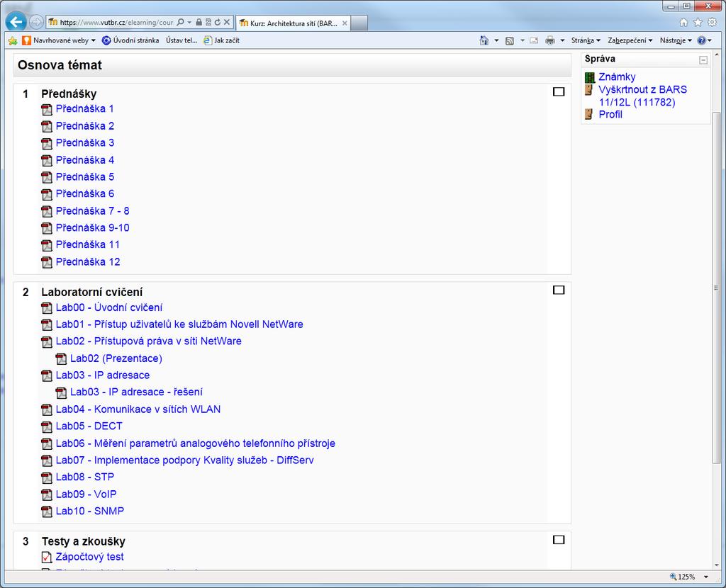Viewport: 726px width, 588px height.
Task: Open the print options dropdown arrow
Action: 562,40
